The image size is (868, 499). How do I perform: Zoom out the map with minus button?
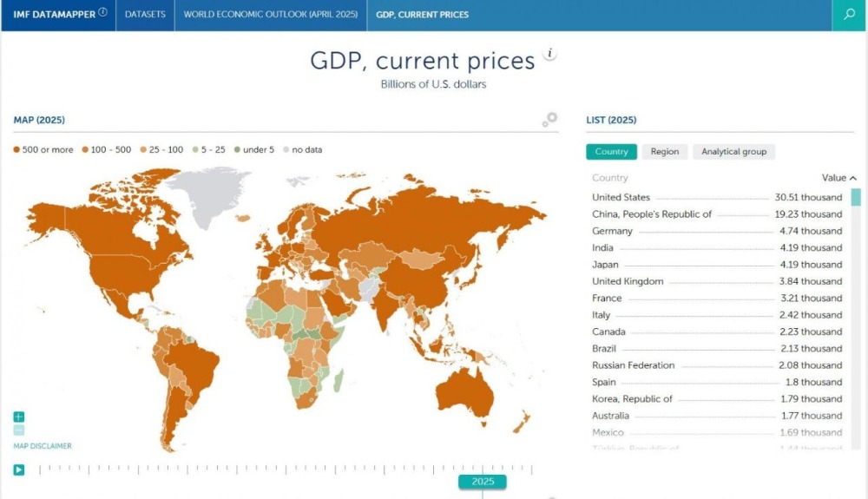pos(19,430)
